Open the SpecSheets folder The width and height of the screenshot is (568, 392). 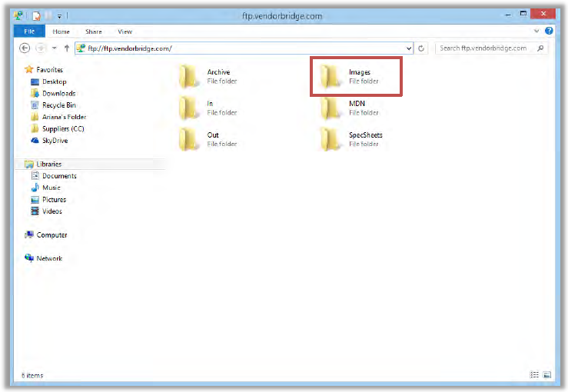click(351, 139)
